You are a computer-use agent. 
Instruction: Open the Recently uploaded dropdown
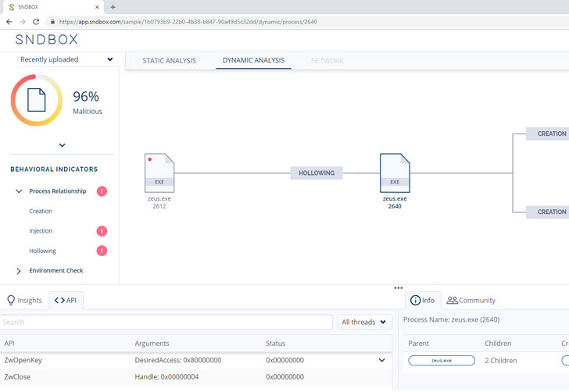(x=66, y=59)
